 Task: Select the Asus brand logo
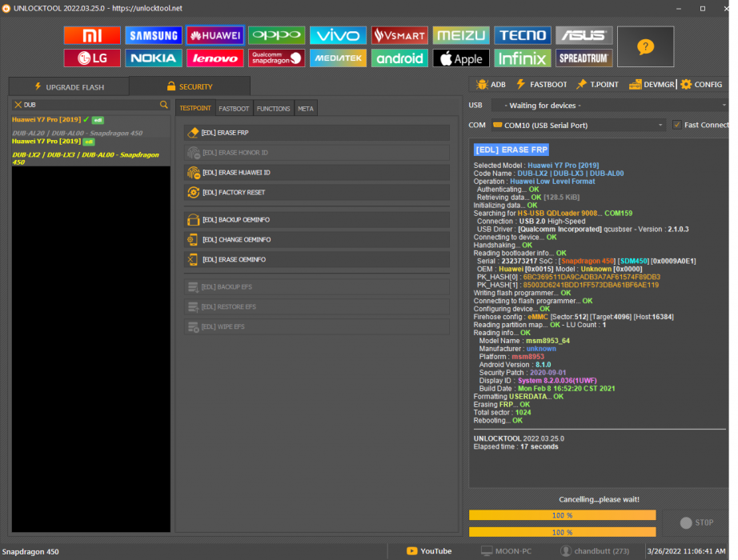pos(584,35)
